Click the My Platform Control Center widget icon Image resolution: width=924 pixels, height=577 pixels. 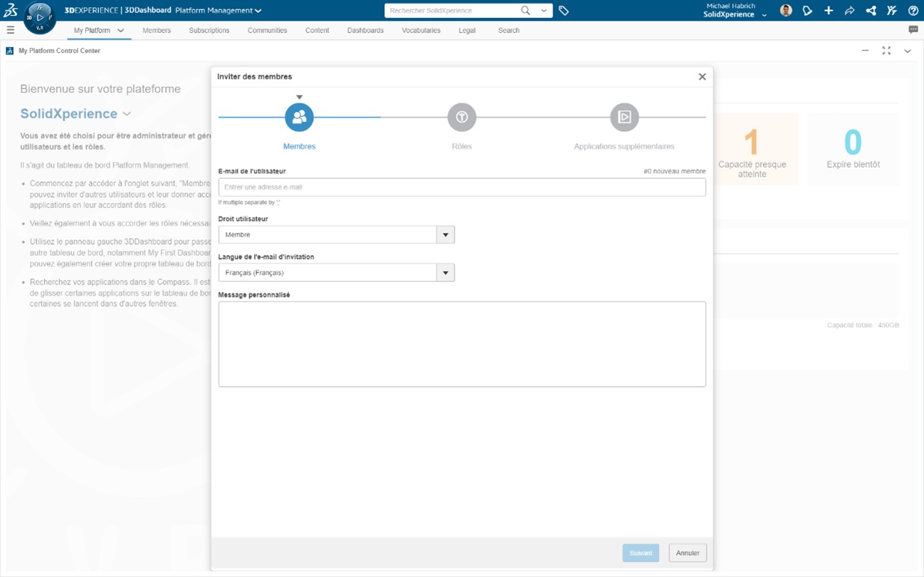10,51
